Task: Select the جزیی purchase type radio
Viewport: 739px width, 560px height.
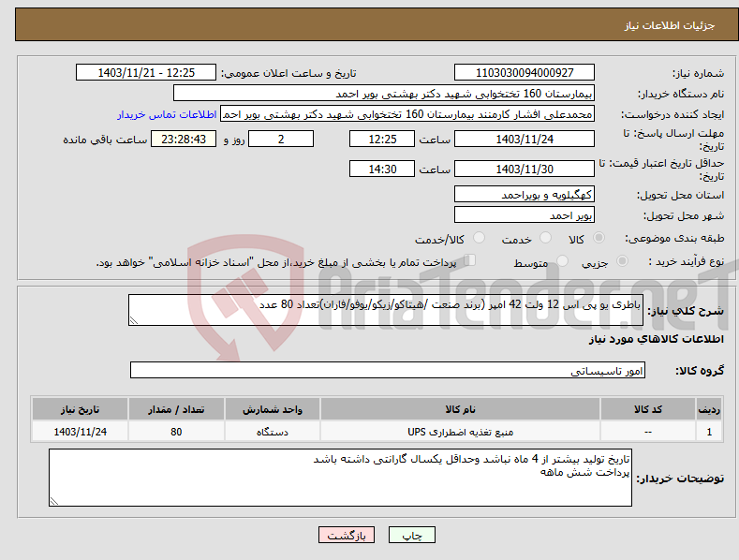Action: (622, 260)
